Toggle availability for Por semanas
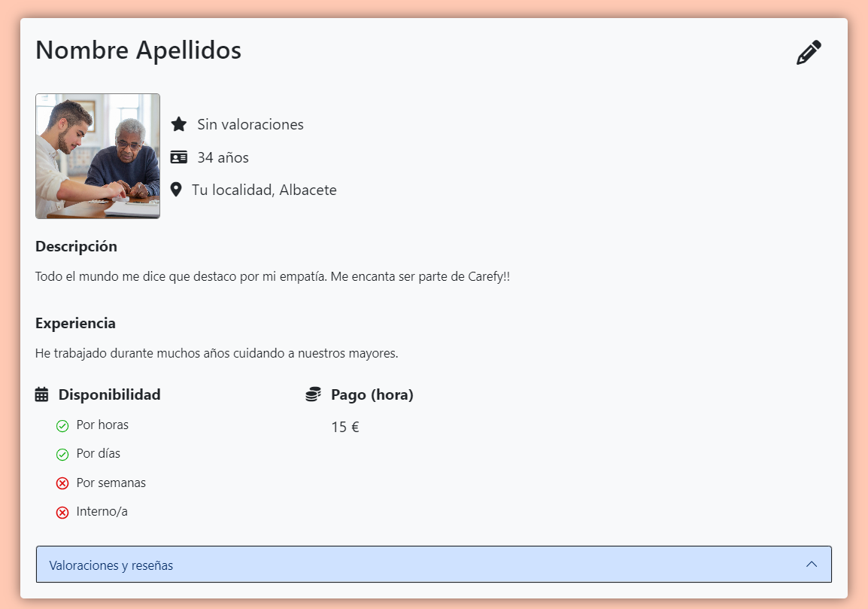Image resolution: width=868 pixels, height=609 pixels. tap(62, 483)
